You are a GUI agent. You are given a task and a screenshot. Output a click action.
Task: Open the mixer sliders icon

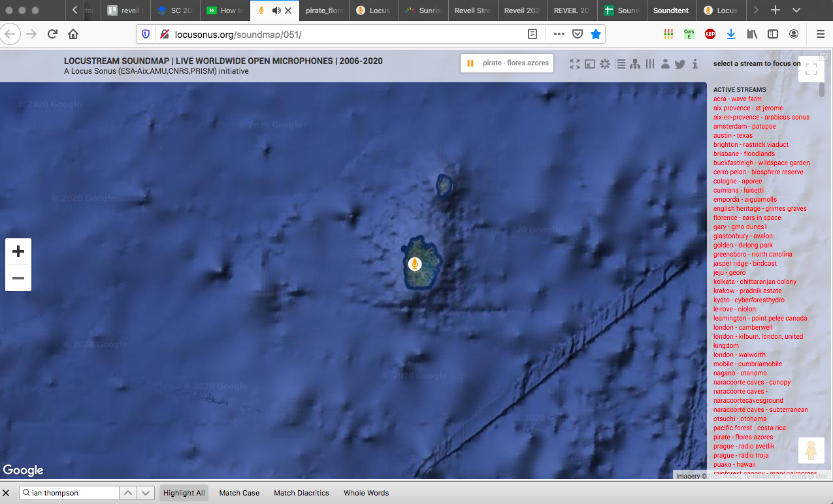(x=650, y=64)
